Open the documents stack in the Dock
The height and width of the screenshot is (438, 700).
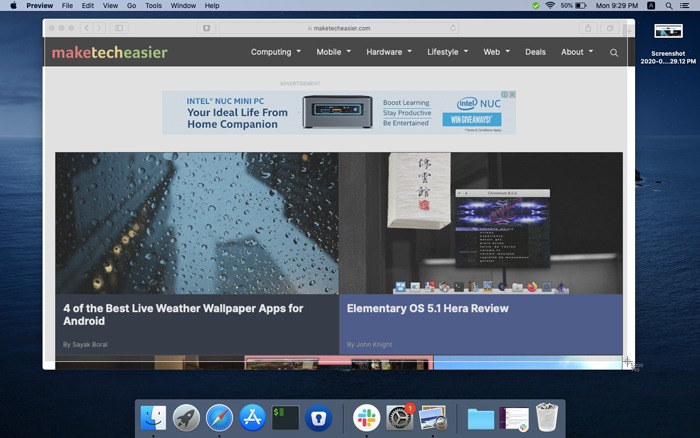514,419
